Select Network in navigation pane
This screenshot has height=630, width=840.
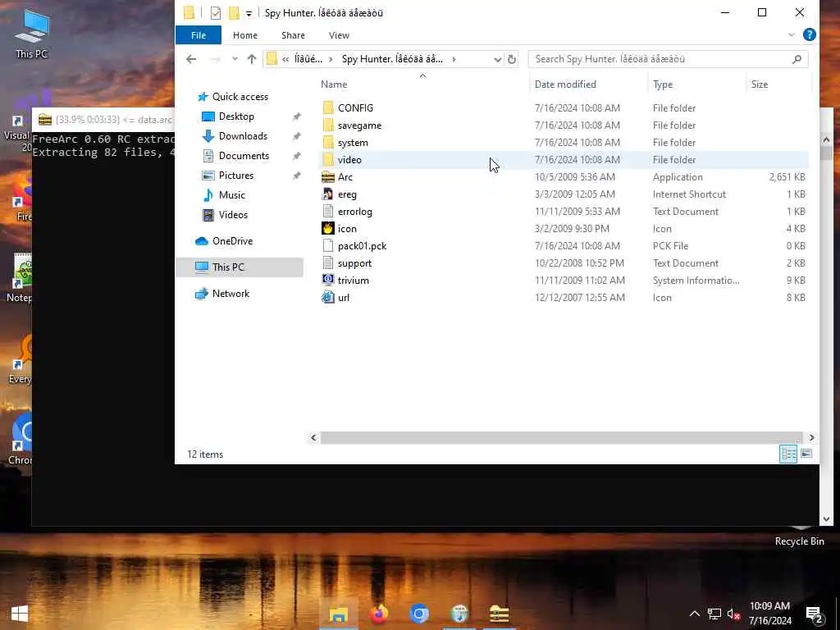point(231,294)
